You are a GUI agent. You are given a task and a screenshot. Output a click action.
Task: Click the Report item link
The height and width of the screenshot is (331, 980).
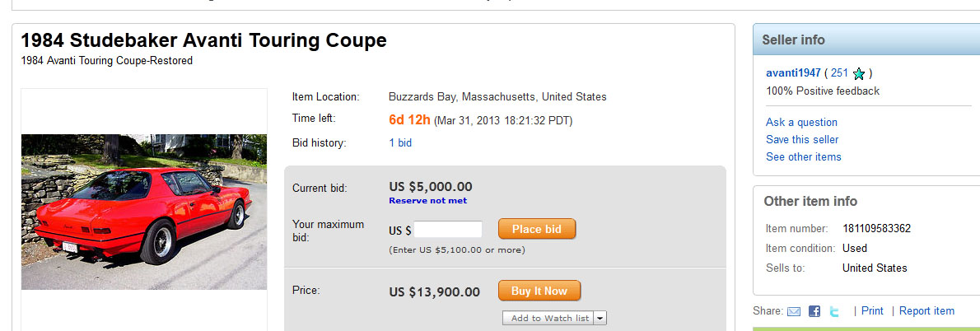pos(926,310)
